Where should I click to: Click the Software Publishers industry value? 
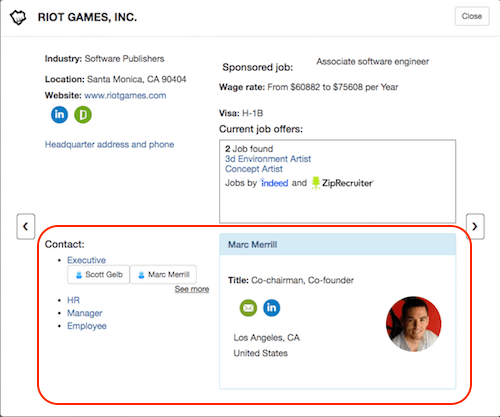click(x=124, y=59)
